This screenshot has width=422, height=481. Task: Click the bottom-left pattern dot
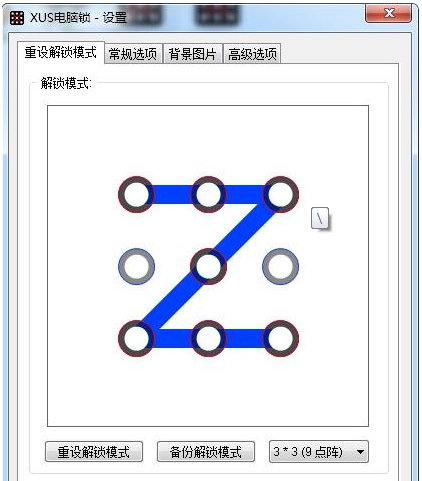click(x=136, y=338)
